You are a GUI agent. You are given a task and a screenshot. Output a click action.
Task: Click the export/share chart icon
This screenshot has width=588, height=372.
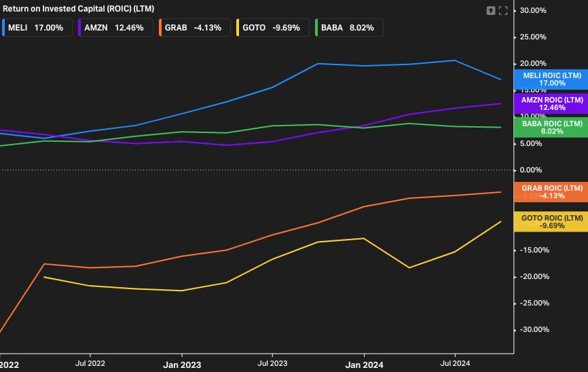point(490,10)
